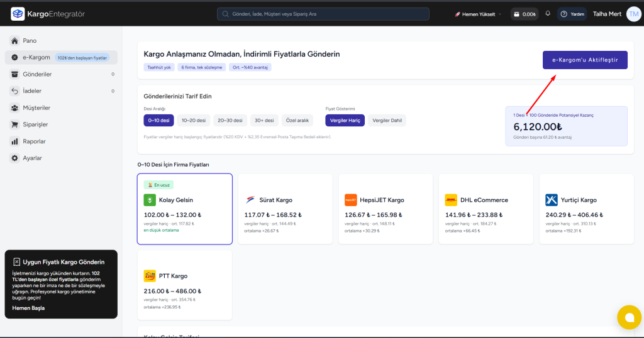The width and height of the screenshot is (644, 338).
Task: Click the Siparişler cart icon
Action: coord(15,124)
